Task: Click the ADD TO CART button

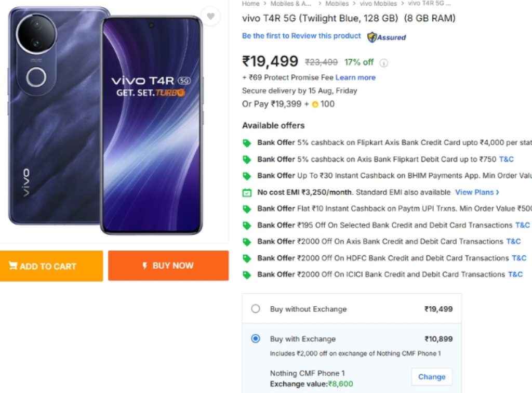Action: coord(51,266)
